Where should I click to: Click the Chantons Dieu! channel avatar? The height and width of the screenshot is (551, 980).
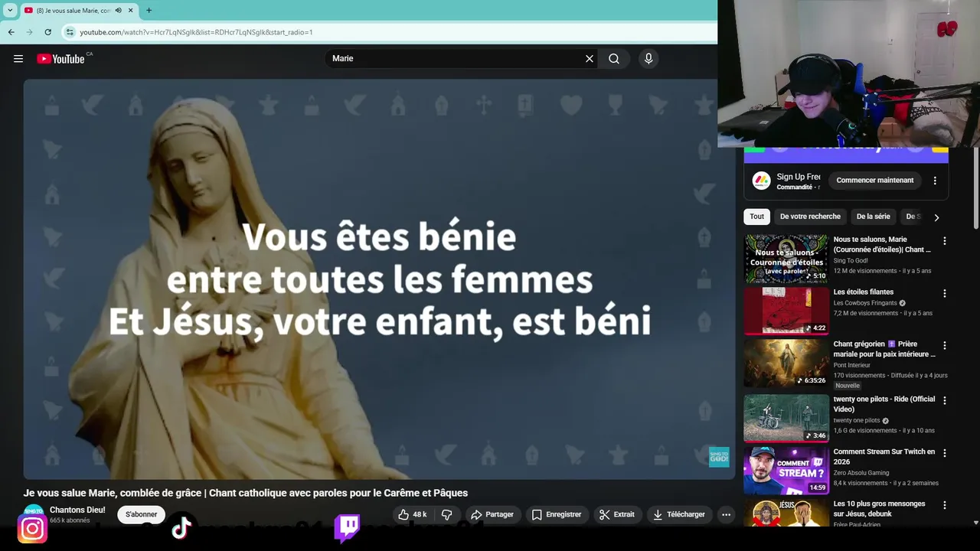(33, 510)
